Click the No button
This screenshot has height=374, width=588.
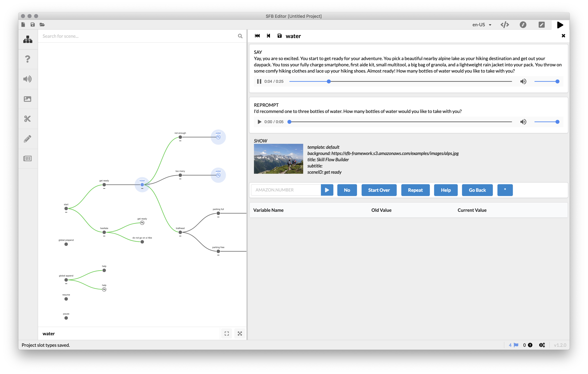(x=347, y=190)
